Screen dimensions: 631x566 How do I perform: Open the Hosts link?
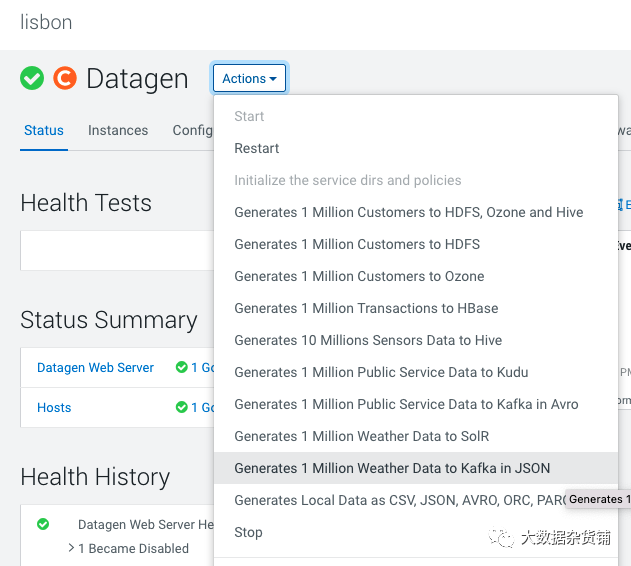[54, 407]
